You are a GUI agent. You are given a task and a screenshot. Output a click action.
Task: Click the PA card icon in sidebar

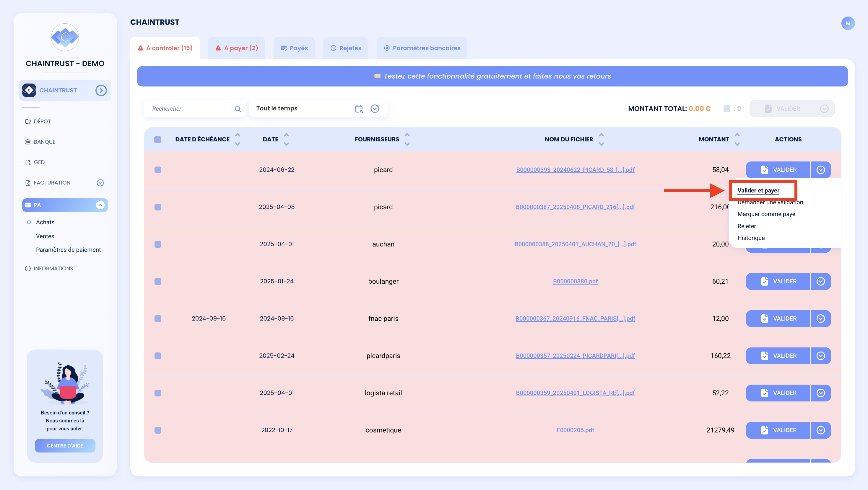point(28,205)
